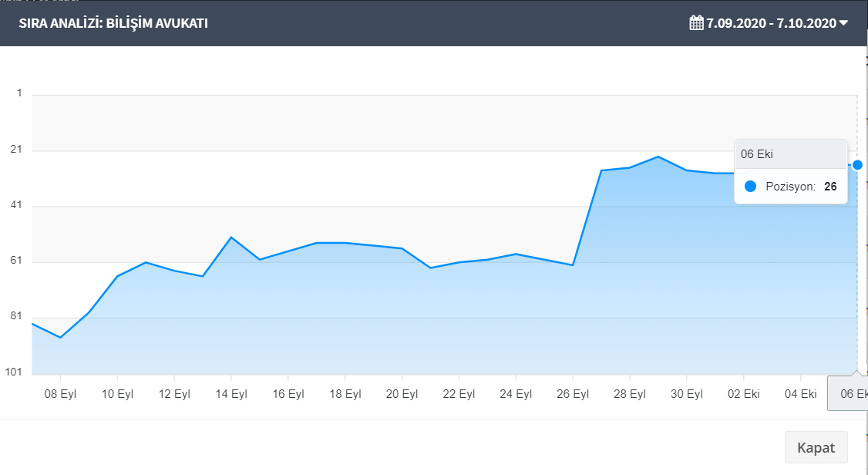Click the 7.09.2020 - 7.10.2020 date range
868x475 pixels.
click(x=771, y=23)
